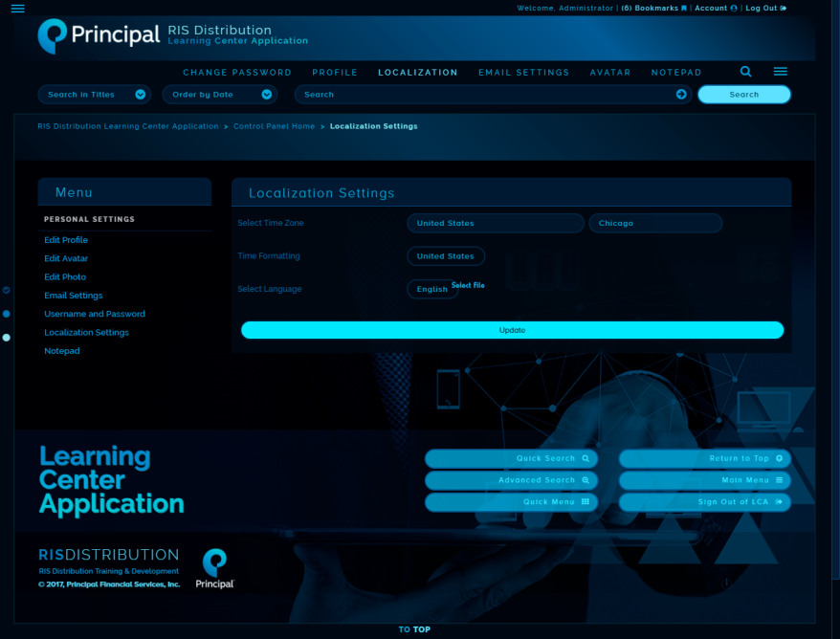Click the Search button
This screenshot has width=840, height=639.
pyautogui.click(x=744, y=95)
